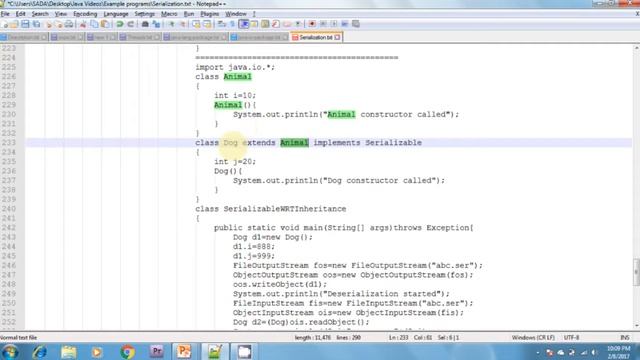Undo the last edit via green arrow
The width and height of the screenshot is (640, 360).
120,24
